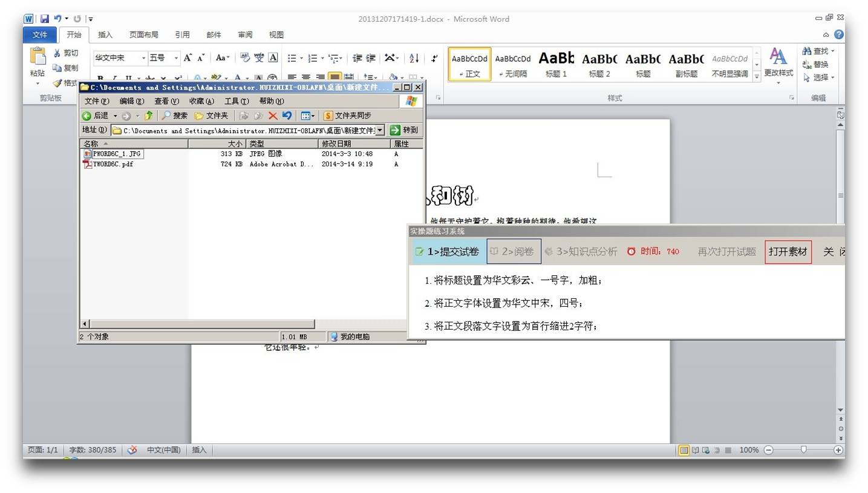Expand the Explorer address bar dropdown
Image resolution: width=868 pixels, height=493 pixels.
379,130
